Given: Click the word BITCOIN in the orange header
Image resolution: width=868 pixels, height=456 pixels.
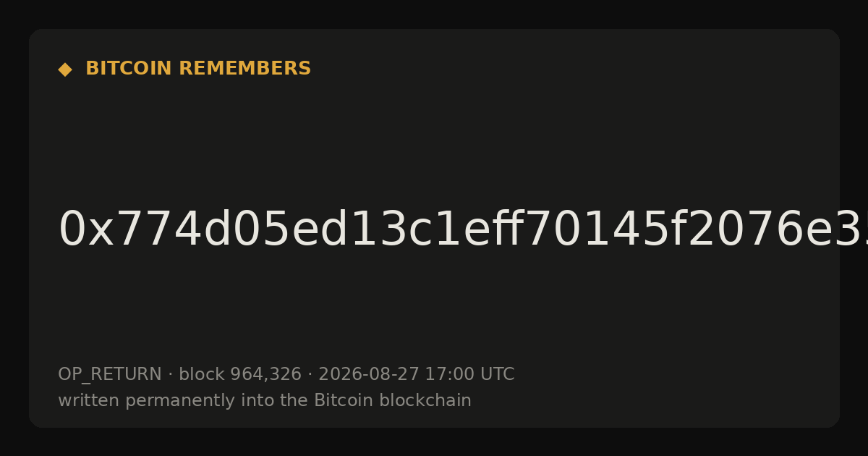Looking at the screenshot, I should (129, 69).
